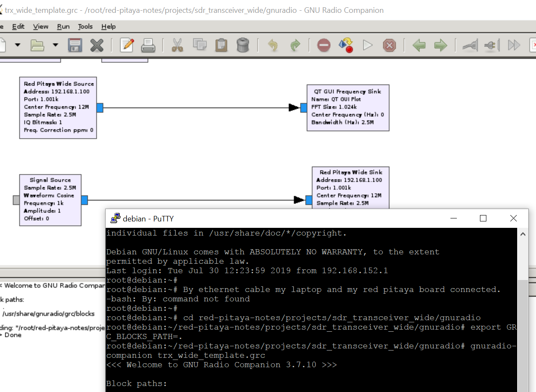536x392 pixels.
Task: Delete selected block with trash icon
Action: tap(243, 45)
